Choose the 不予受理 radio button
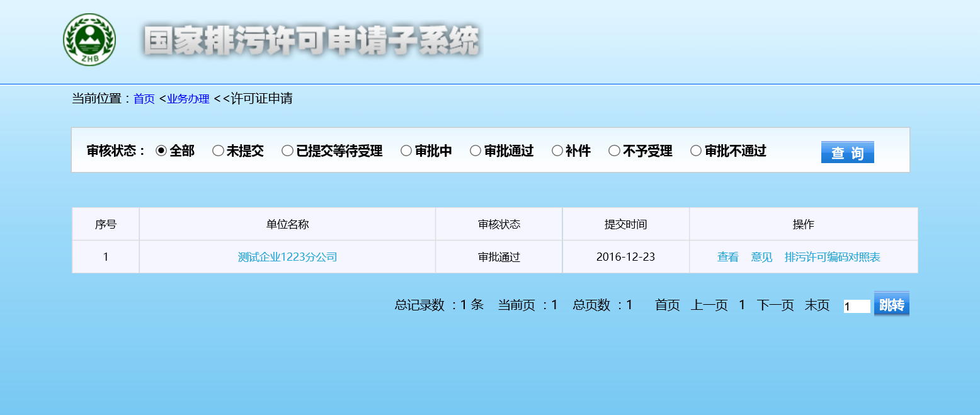This screenshot has height=415, width=980. (614, 151)
